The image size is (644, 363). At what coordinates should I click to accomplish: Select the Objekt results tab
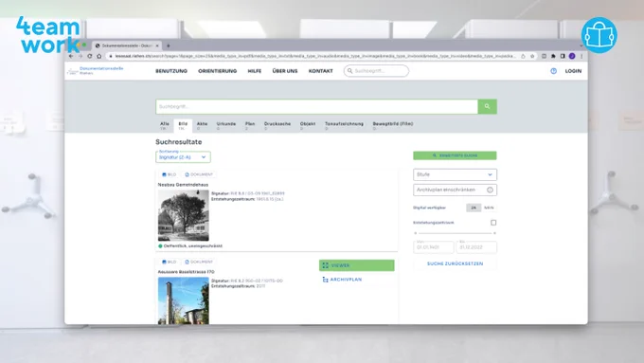(308, 126)
